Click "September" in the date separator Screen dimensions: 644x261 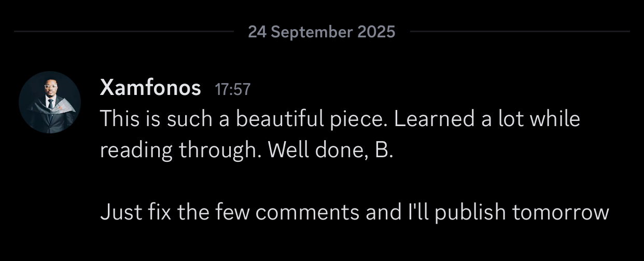click(x=310, y=32)
